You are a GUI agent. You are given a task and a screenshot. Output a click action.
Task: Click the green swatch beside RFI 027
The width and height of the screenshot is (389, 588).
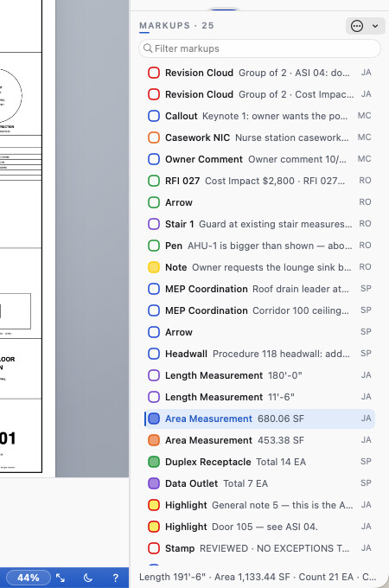154,181
